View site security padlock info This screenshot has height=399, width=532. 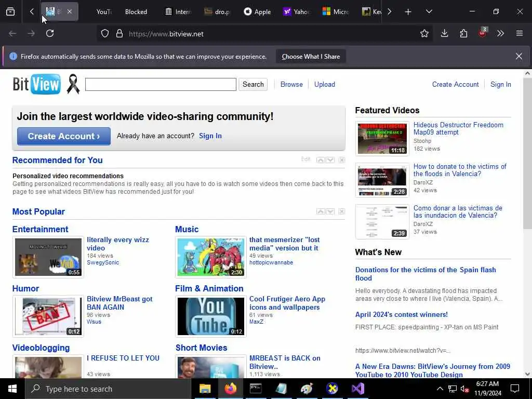click(x=119, y=34)
